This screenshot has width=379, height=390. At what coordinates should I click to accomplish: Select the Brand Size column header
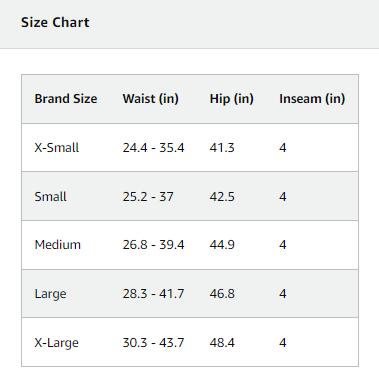(66, 99)
